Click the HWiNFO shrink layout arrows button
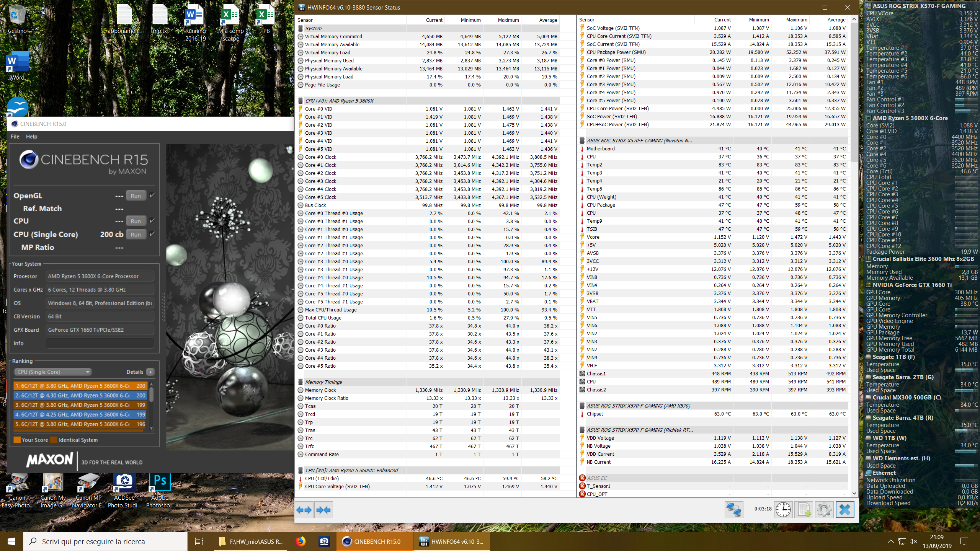 click(323, 510)
